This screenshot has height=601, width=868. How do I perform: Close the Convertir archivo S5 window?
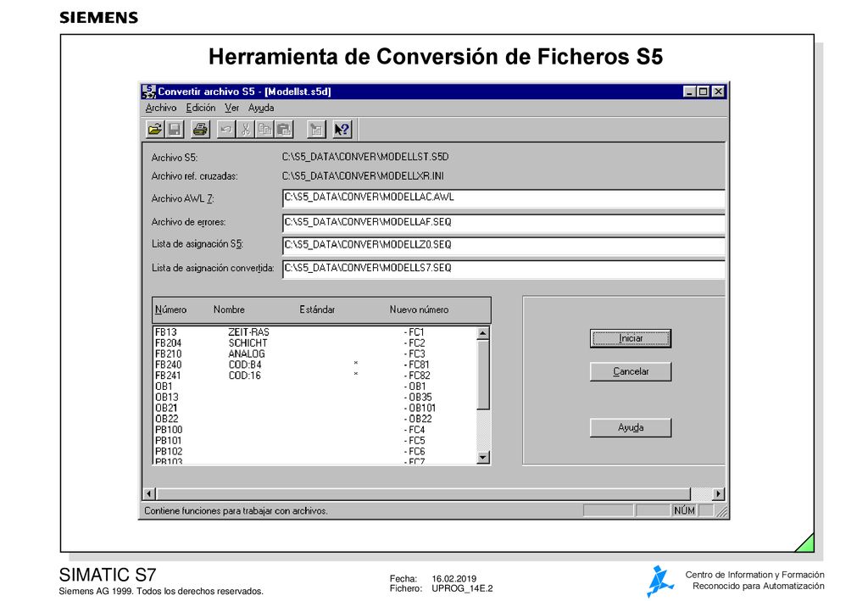(718, 92)
